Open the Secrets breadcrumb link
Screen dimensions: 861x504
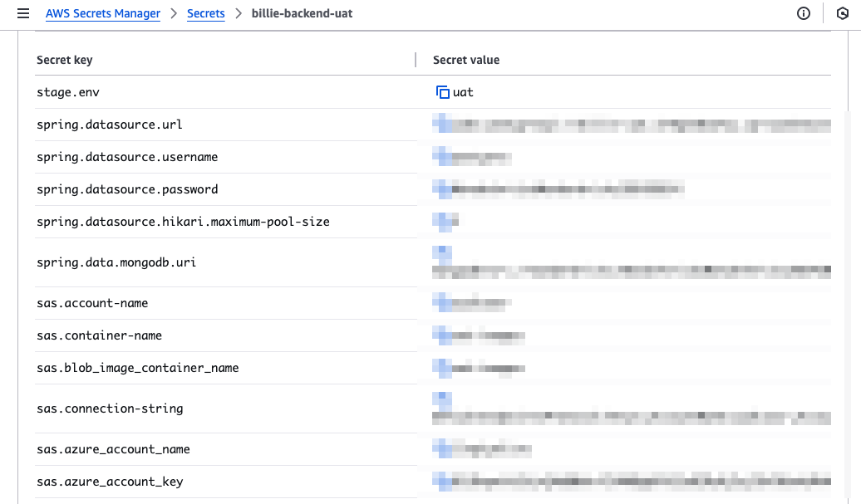206,13
